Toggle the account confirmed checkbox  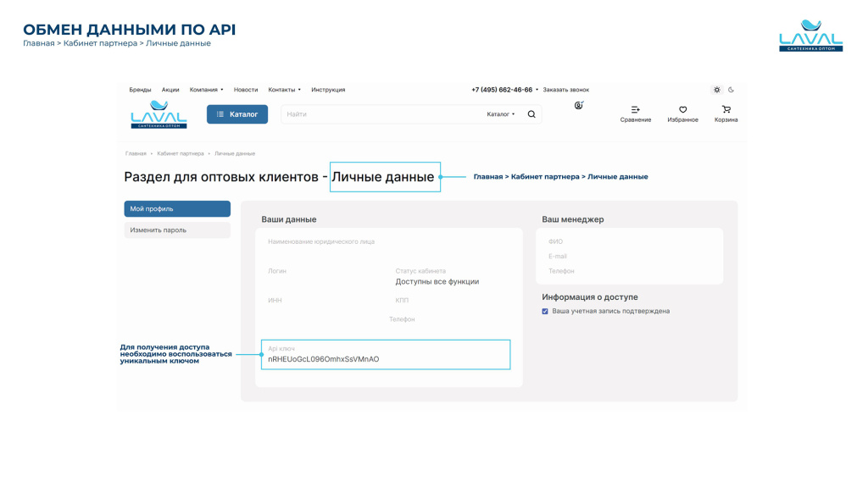[x=545, y=312]
